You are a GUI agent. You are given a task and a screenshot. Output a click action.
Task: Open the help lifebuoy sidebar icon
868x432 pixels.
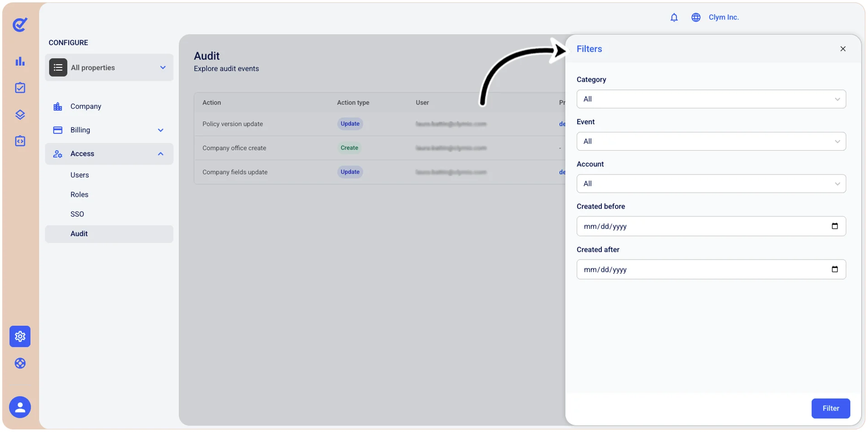click(20, 363)
